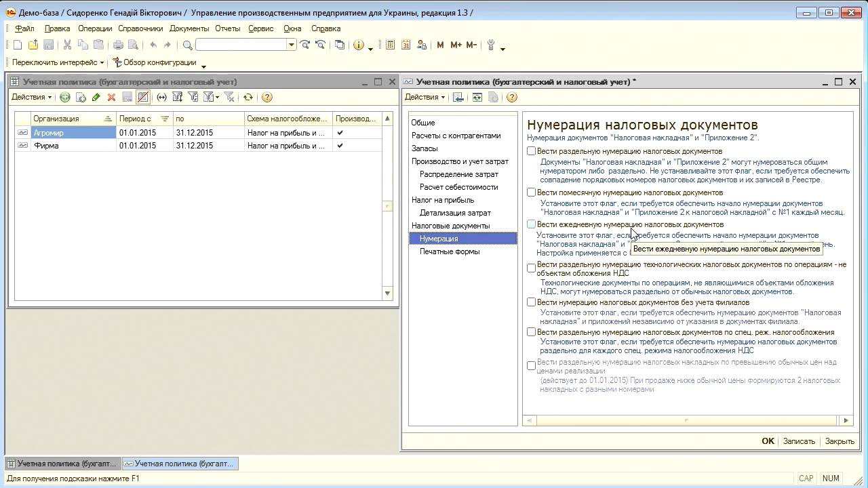868x488 pixels.
Task: Click the Обзор конфигурации icon
Action: 117,62
